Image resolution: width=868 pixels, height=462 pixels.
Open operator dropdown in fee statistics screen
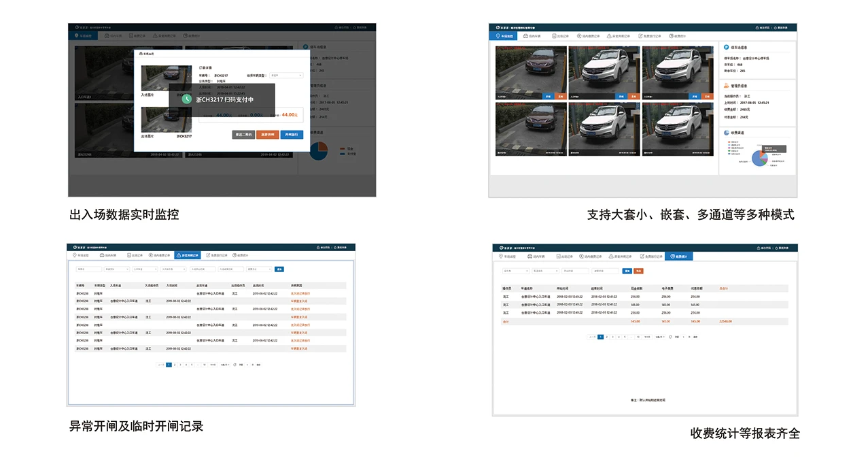click(515, 271)
